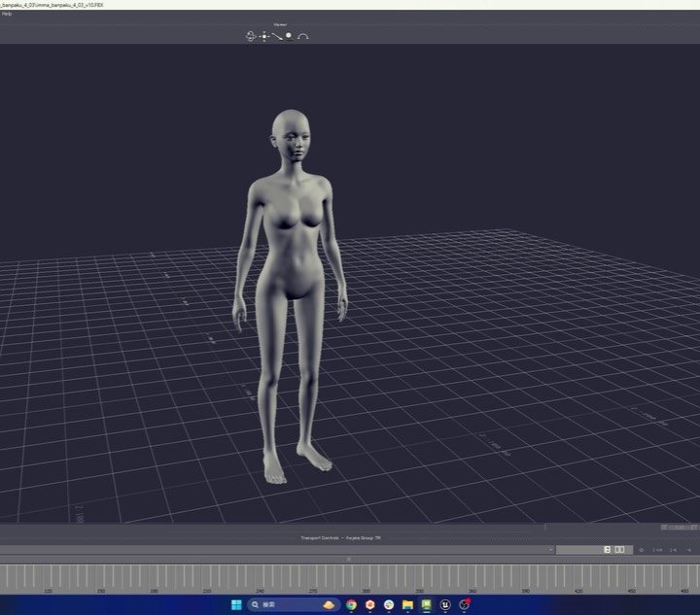
Task: Select the Roll camera tool in the viewer
Action: pos(303,36)
